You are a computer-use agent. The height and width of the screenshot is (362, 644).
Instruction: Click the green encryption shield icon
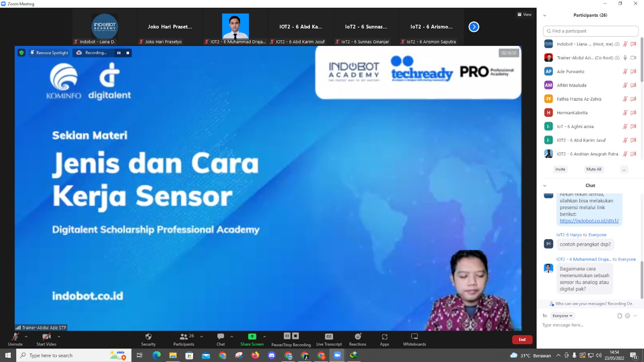(21, 53)
